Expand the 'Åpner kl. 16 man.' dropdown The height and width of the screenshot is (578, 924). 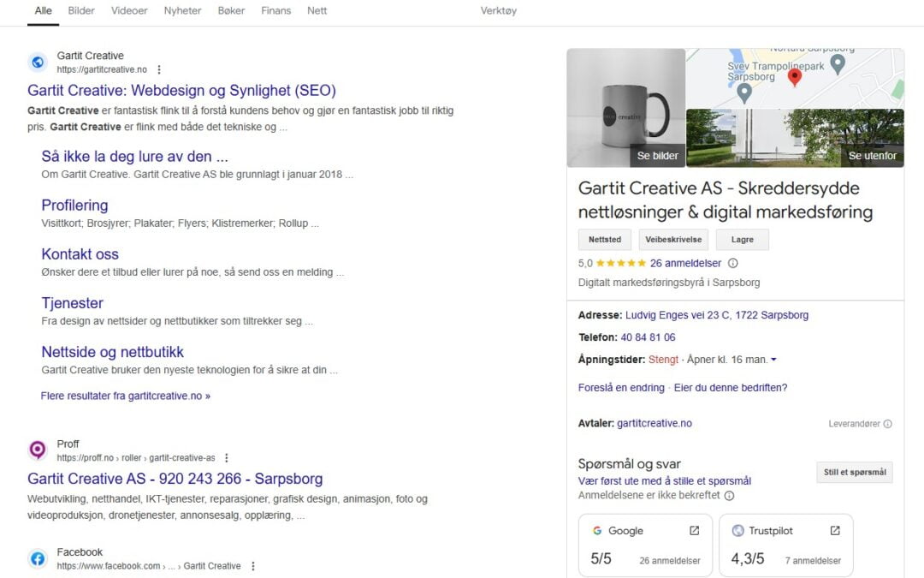tap(773, 359)
